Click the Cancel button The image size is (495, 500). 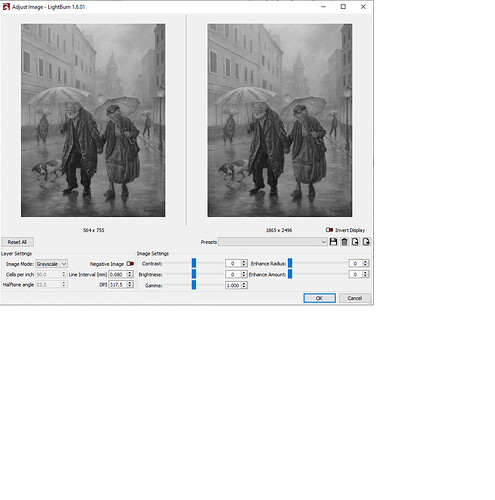[355, 298]
